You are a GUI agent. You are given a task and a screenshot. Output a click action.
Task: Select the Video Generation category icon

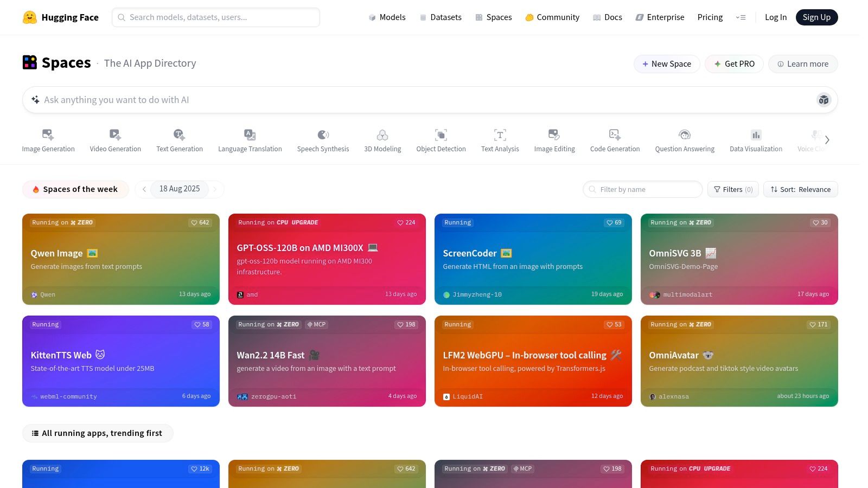(x=115, y=135)
